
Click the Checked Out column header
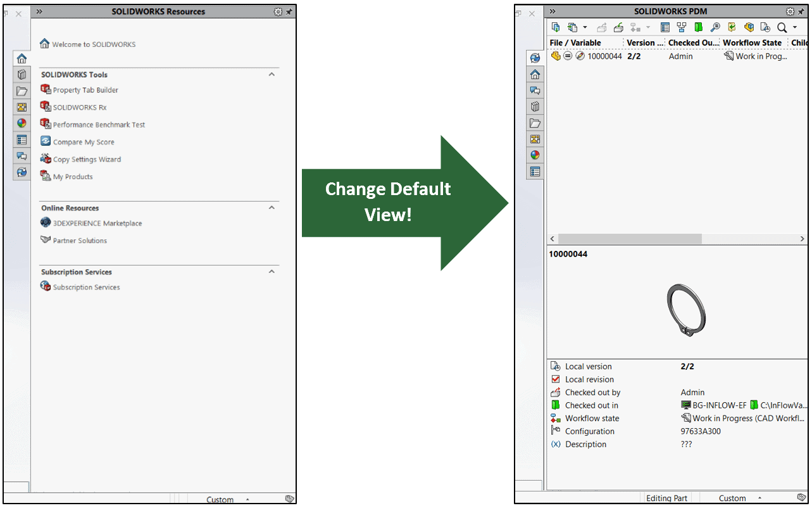point(693,42)
